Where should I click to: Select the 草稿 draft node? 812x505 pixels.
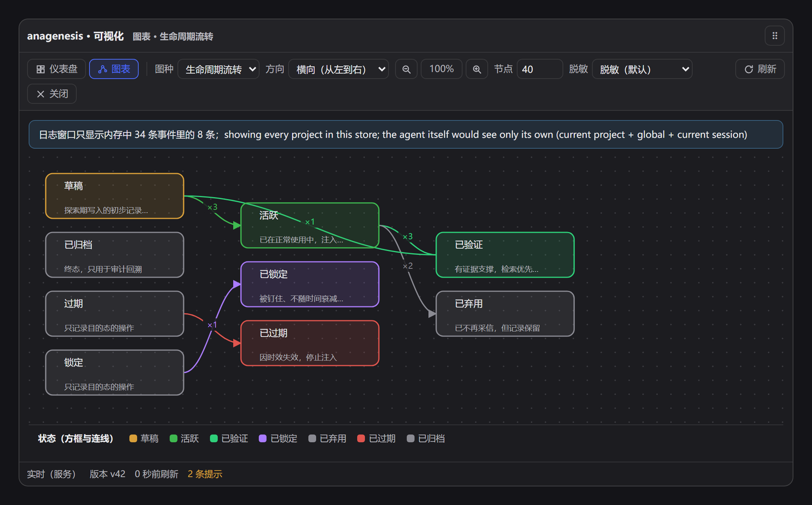point(115,196)
